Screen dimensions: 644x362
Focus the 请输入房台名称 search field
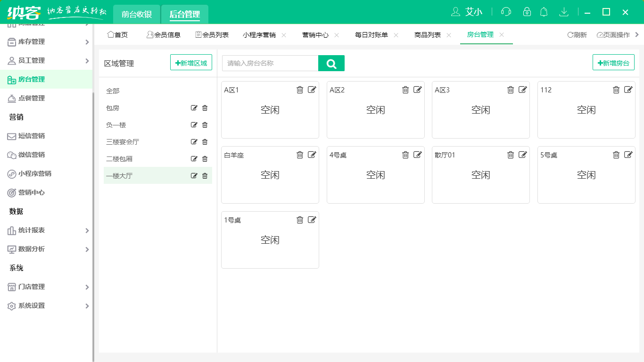coord(270,63)
